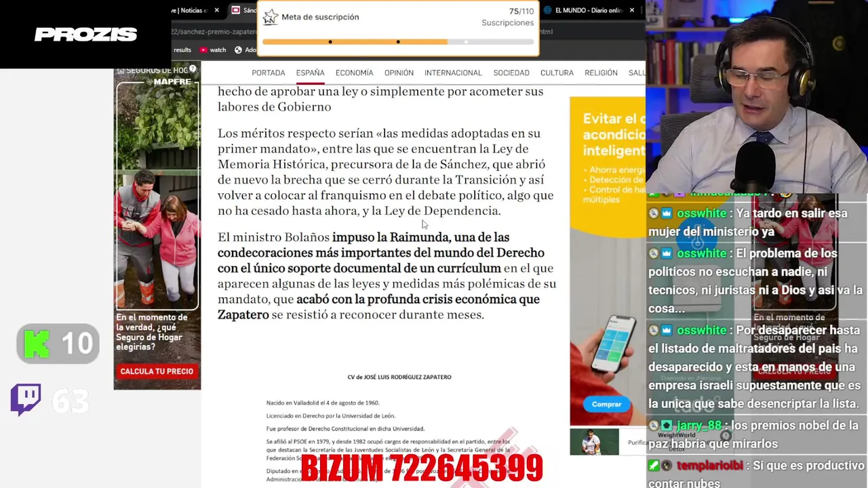
Task: Click the green pencil badge next to templarioibi
Action: 654,466
